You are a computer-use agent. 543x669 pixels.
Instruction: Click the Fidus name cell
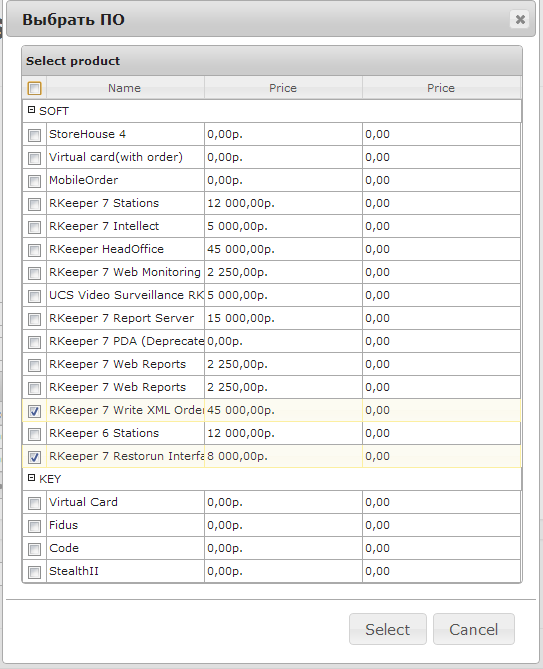(x=125, y=526)
